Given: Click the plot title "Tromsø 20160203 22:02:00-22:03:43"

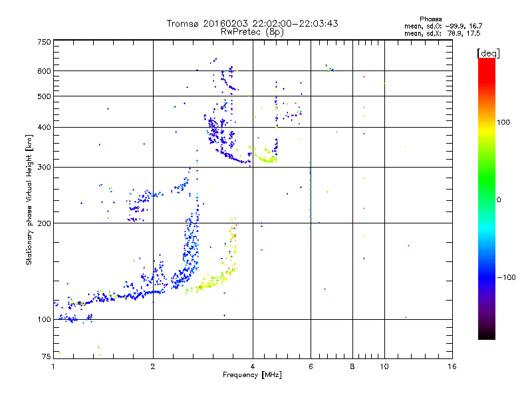Looking at the screenshot, I should pos(252,23).
